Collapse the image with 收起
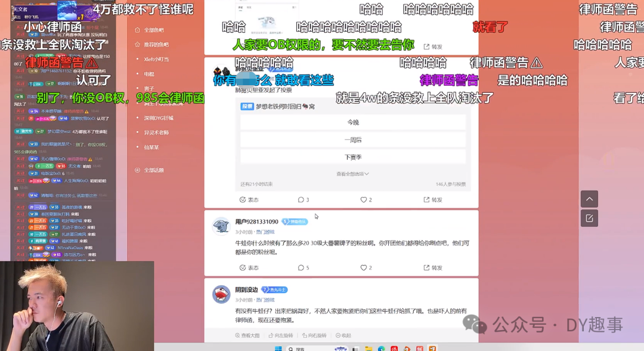The image size is (644, 351). click(x=343, y=336)
